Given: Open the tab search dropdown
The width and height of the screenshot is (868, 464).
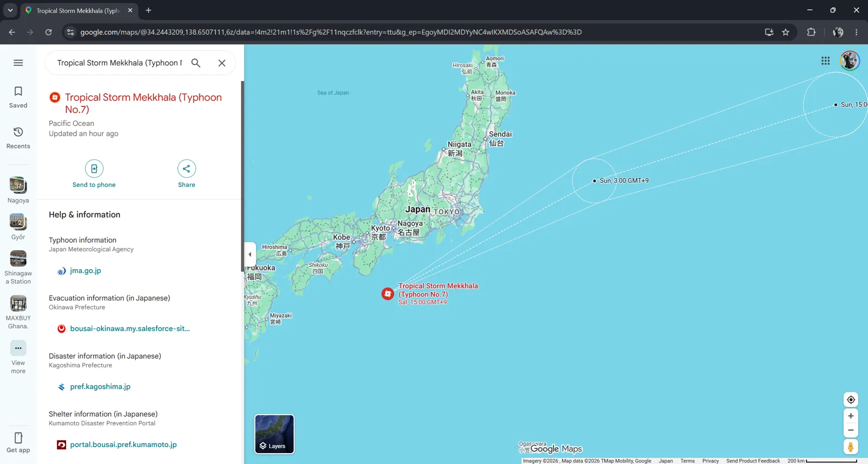Looking at the screenshot, I should tap(10, 10).
